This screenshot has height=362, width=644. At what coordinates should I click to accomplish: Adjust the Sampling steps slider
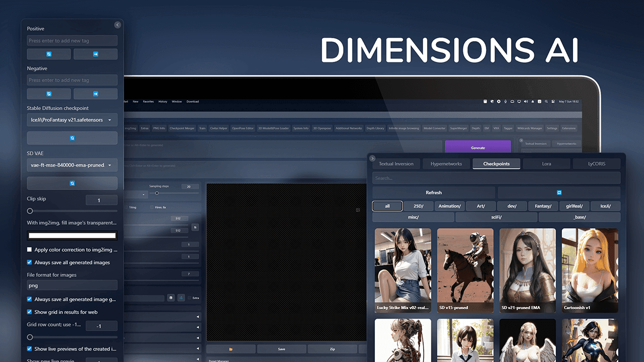point(174,193)
